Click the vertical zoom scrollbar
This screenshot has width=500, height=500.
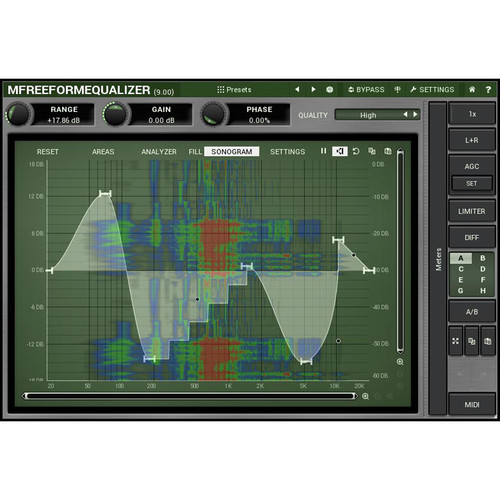(400, 251)
